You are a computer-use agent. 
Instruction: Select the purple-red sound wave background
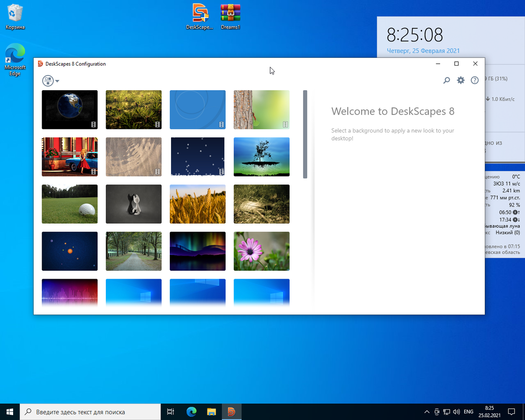[70, 293]
